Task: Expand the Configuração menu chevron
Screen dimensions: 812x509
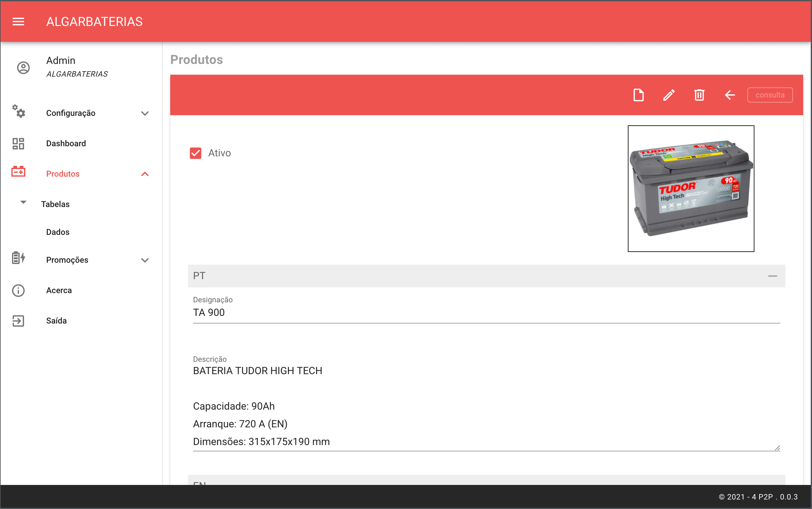Action: pos(145,113)
